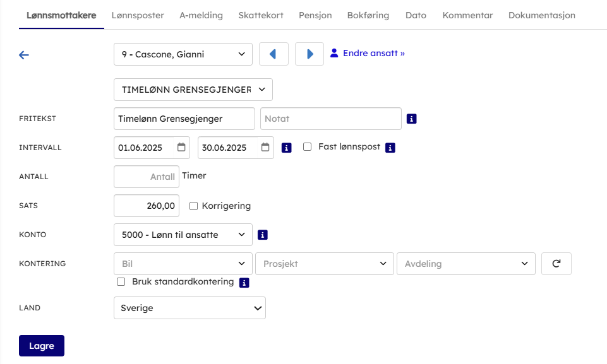Click info icon beside Fast lønnspost
607x364 pixels.
coord(390,148)
